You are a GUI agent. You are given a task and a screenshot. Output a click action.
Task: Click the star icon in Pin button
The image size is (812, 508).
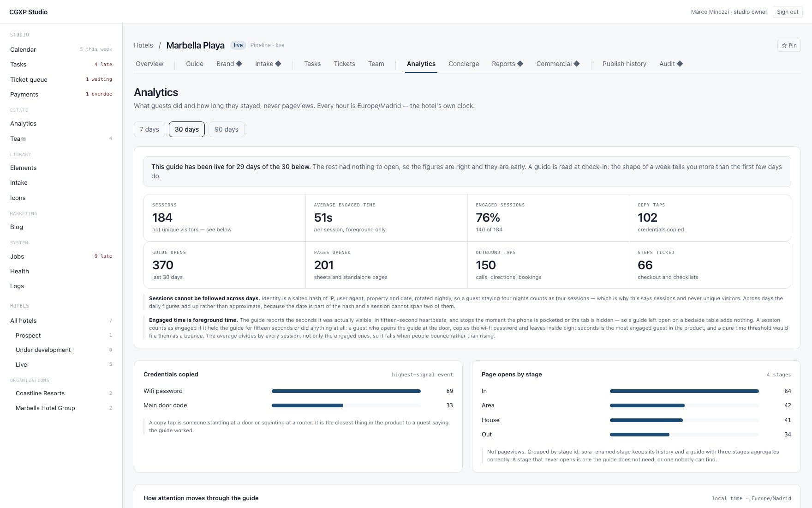tap(784, 46)
